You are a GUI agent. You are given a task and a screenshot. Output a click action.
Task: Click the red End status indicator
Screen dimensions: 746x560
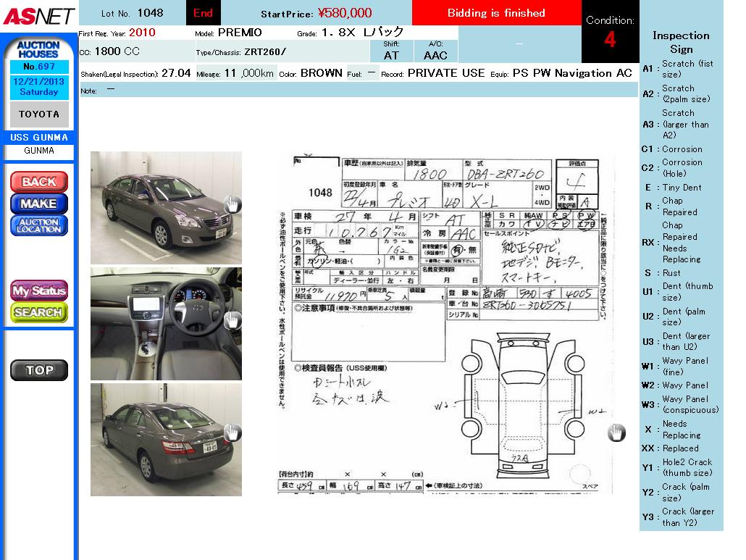click(204, 13)
